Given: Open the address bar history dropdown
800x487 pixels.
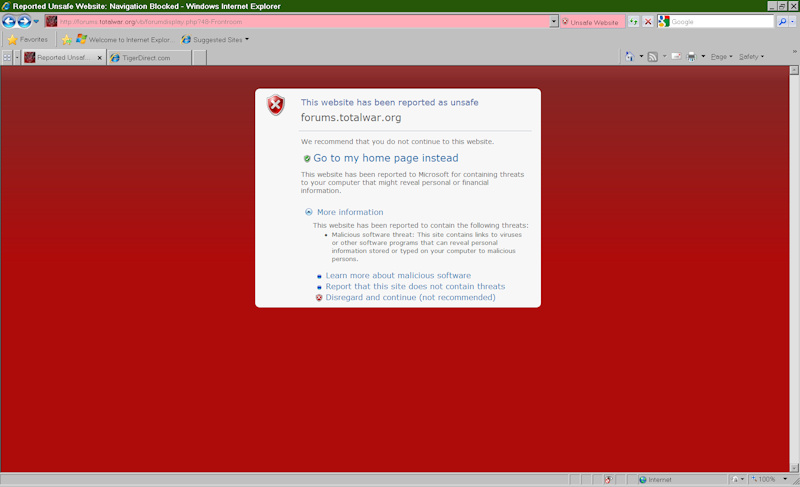Looking at the screenshot, I should (x=554, y=21).
